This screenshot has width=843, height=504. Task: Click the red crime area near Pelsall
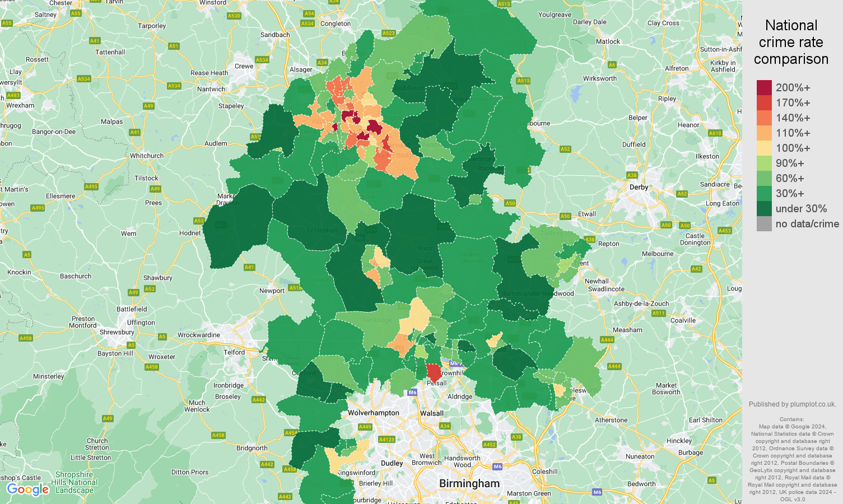pyautogui.click(x=434, y=372)
